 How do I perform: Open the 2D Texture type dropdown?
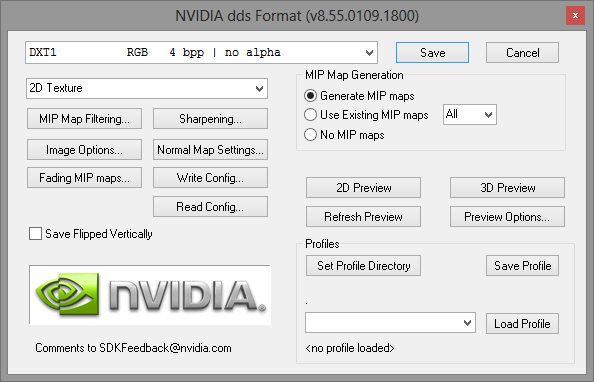pos(147,88)
